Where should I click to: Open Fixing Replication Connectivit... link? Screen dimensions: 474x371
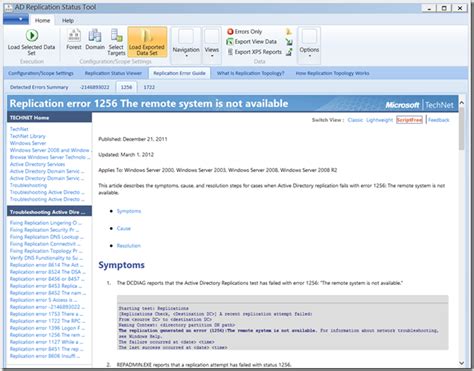[x=45, y=244]
